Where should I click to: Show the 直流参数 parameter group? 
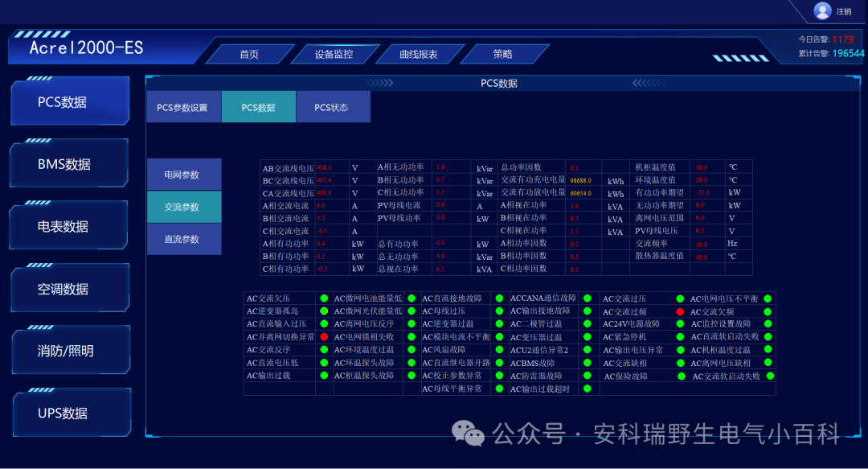[184, 240]
